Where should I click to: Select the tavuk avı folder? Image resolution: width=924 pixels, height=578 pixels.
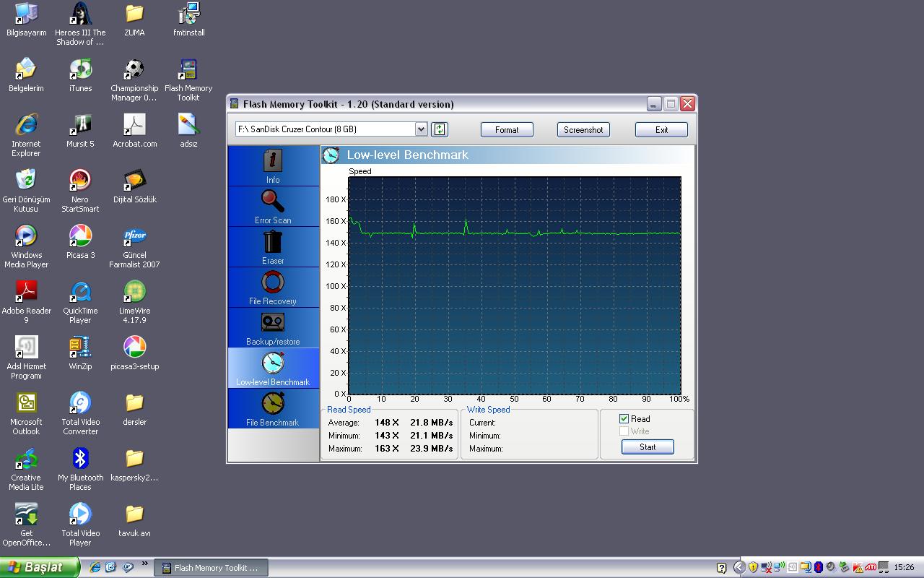[x=134, y=520]
